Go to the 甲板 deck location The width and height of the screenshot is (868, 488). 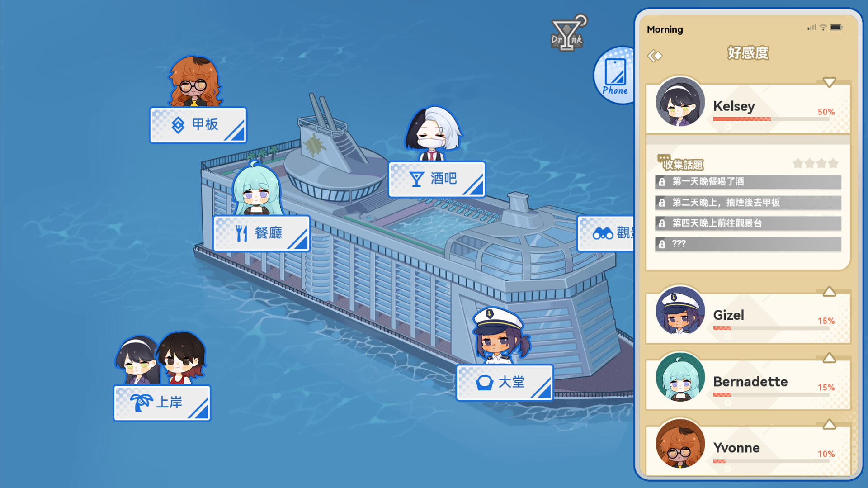click(198, 125)
